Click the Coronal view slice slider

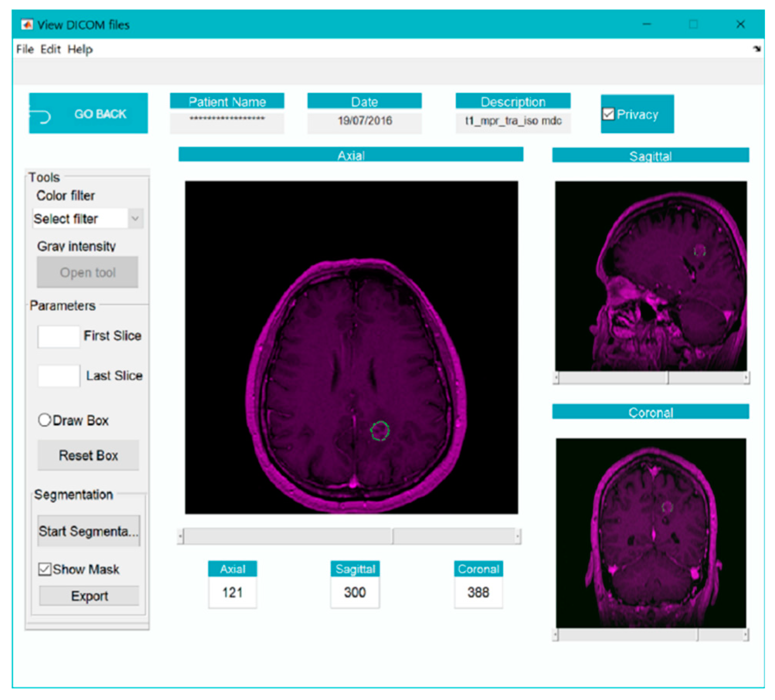click(x=651, y=634)
